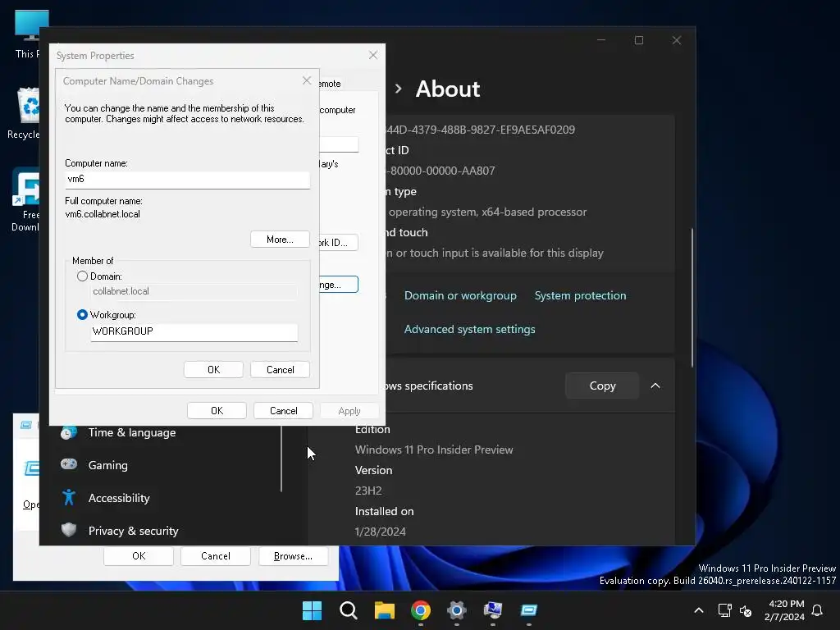The height and width of the screenshot is (630, 840).
Task: Open System Properties icon in taskbar
Action: [493, 610]
